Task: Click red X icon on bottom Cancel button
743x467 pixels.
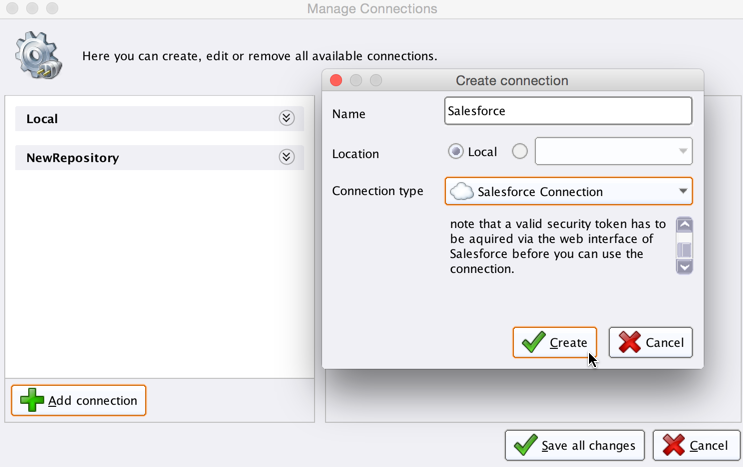Action: (673, 445)
